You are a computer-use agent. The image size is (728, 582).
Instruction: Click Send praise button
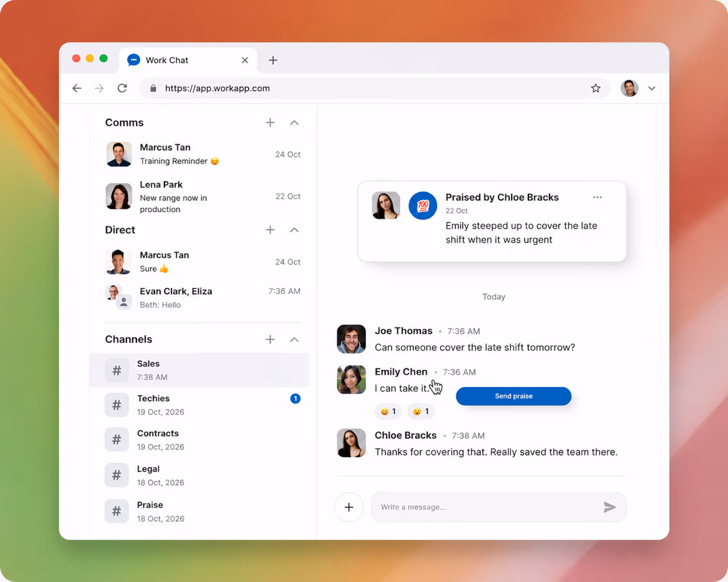click(x=513, y=396)
